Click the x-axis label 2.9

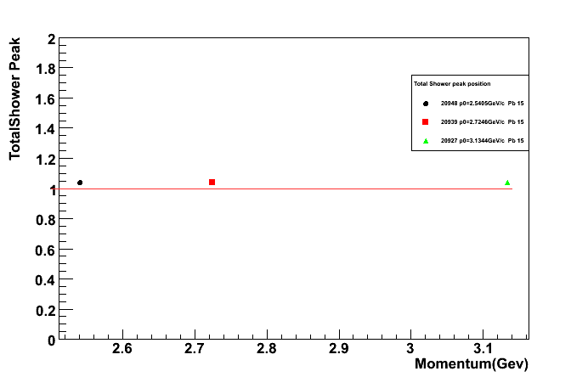pos(339,349)
